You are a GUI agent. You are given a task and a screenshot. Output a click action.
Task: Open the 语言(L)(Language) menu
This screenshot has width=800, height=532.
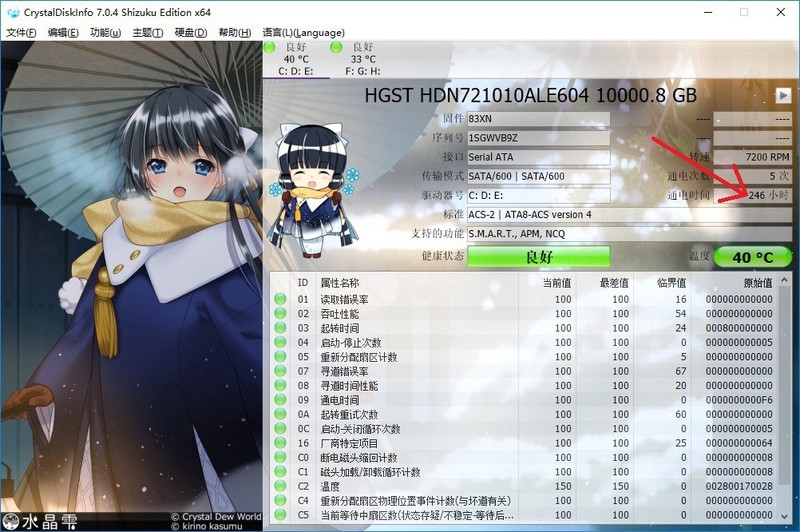pyautogui.click(x=304, y=33)
